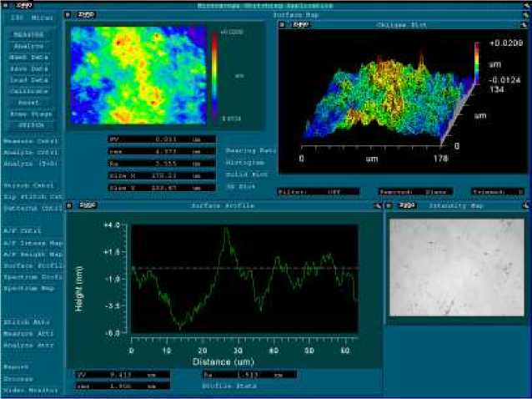The height and width of the screenshot is (399, 532).
Task: Open the Report link in sidebar
Action: (x=16, y=367)
